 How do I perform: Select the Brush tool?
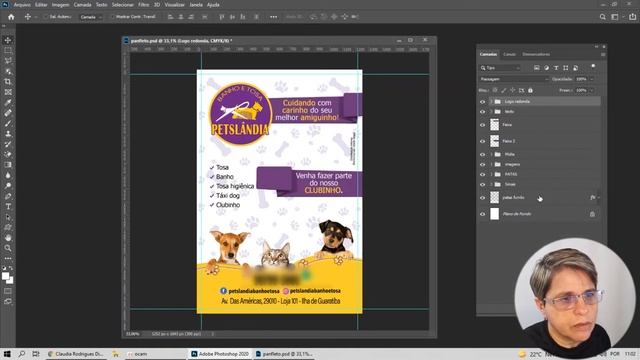8,123
